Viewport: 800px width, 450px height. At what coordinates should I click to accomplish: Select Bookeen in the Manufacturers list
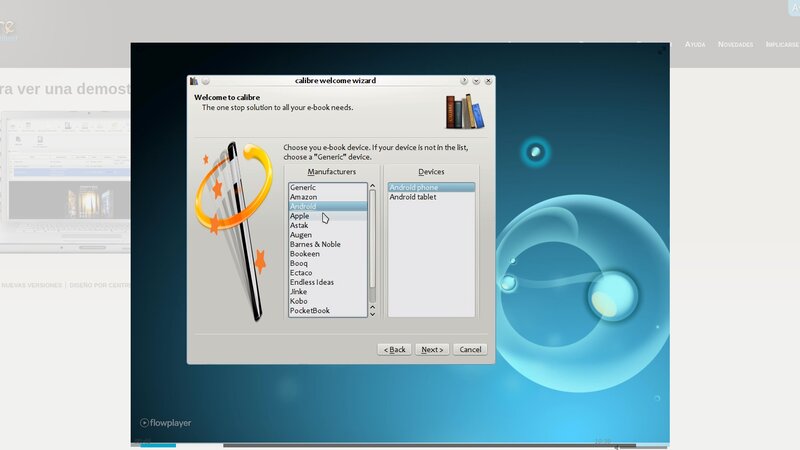click(x=328, y=254)
